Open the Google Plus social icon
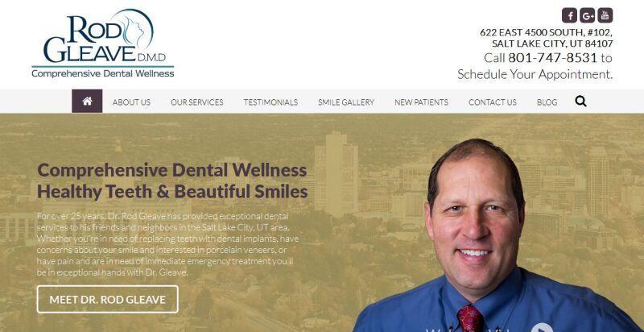 (x=588, y=15)
